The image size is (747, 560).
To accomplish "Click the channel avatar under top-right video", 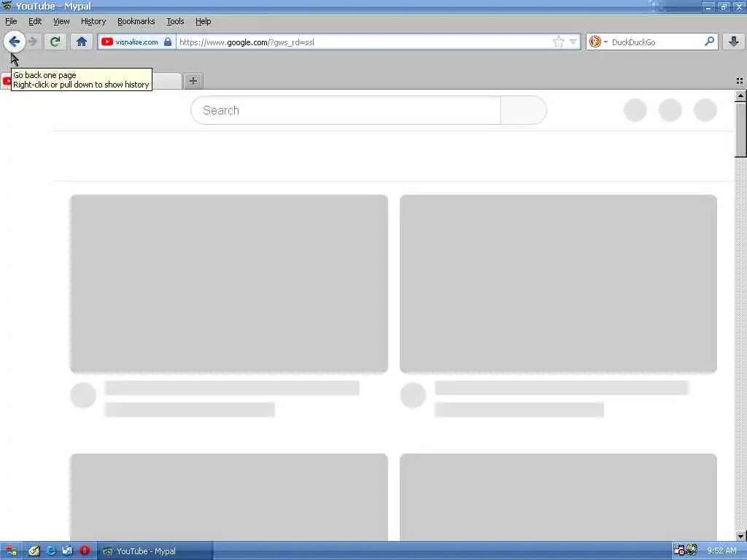I will [413, 395].
